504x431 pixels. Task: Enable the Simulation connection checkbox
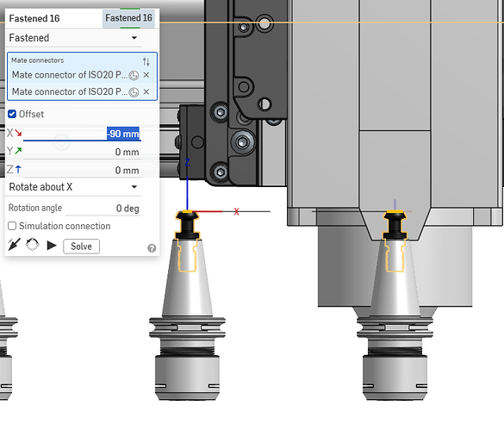pos(12,226)
